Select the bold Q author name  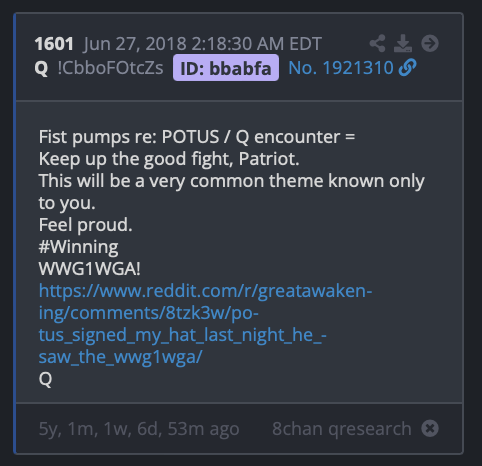pyautogui.click(x=41, y=68)
